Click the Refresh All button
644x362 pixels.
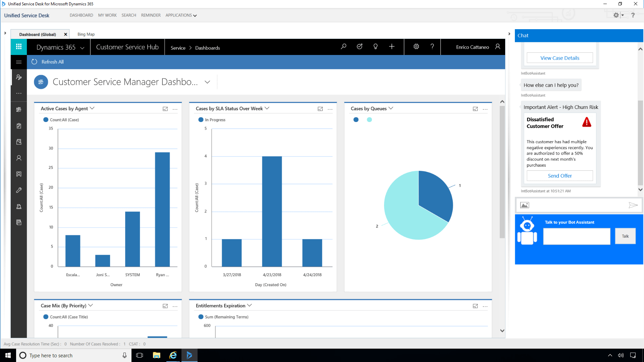coord(47,62)
